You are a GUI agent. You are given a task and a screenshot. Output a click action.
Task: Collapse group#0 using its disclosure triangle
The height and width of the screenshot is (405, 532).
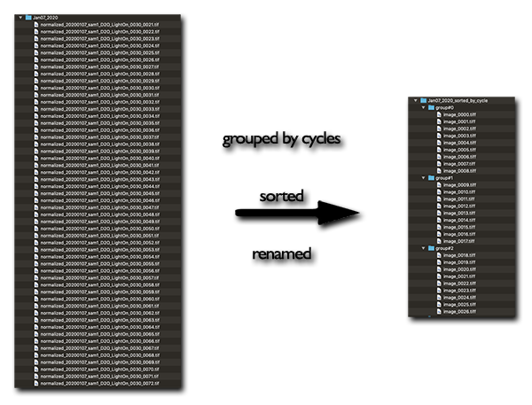click(x=422, y=108)
